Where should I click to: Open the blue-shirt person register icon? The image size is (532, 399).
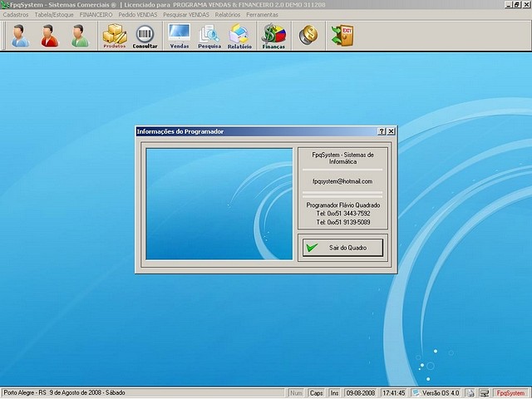20,36
